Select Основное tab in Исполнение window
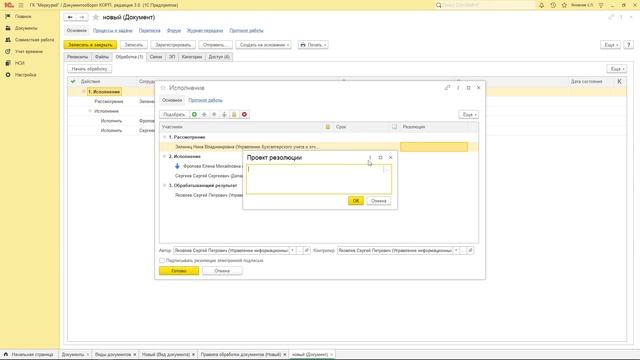 [172, 100]
